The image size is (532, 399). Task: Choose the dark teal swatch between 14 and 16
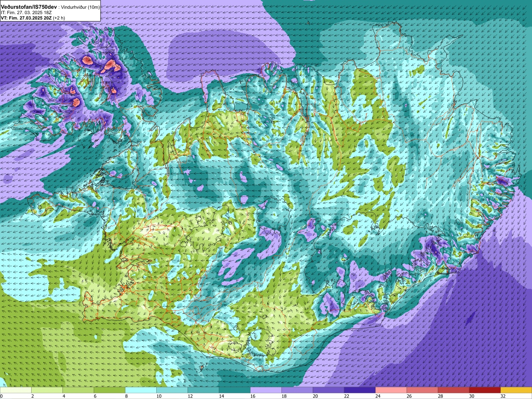click(234, 390)
